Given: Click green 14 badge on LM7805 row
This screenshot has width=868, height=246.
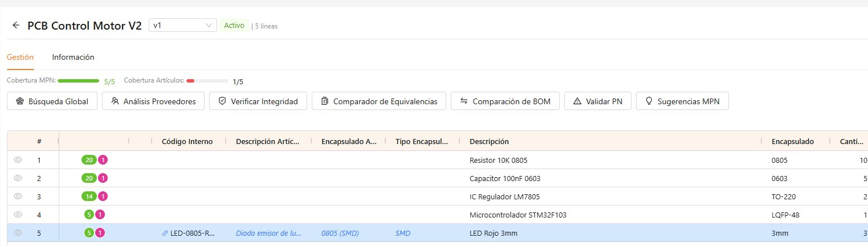Looking at the screenshot, I should point(89,196).
